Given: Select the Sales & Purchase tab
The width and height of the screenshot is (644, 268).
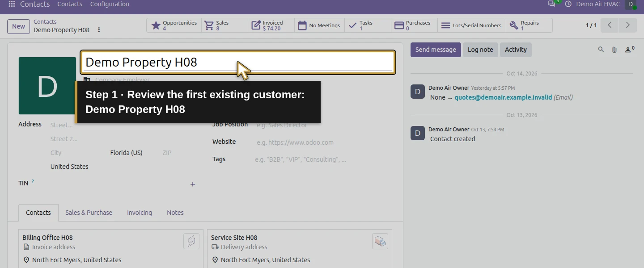Looking at the screenshot, I should coord(89,213).
